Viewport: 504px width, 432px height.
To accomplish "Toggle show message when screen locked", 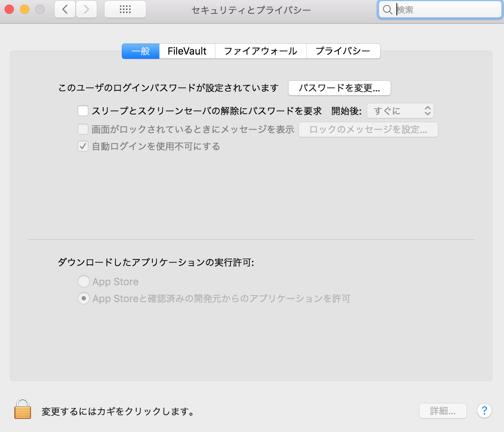I will pos(83,130).
